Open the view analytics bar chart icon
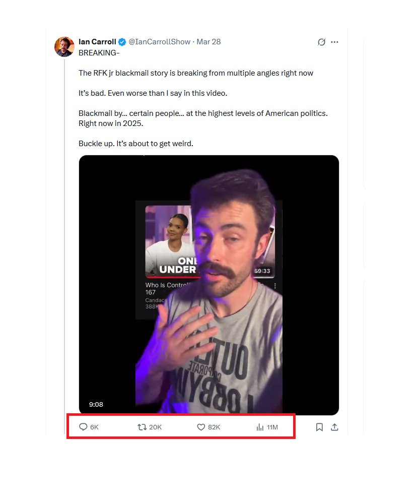 click(x=260, y=427)
